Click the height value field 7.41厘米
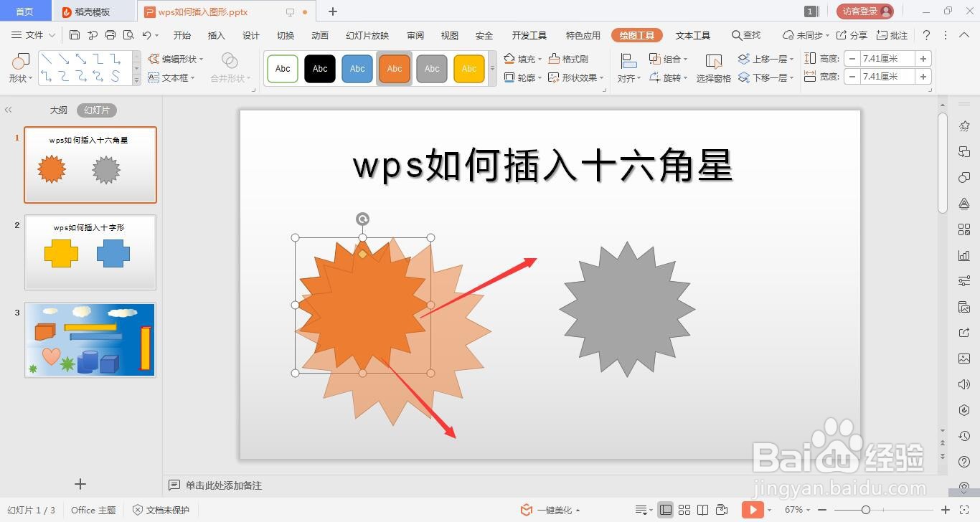 click(x=887, y=59)
